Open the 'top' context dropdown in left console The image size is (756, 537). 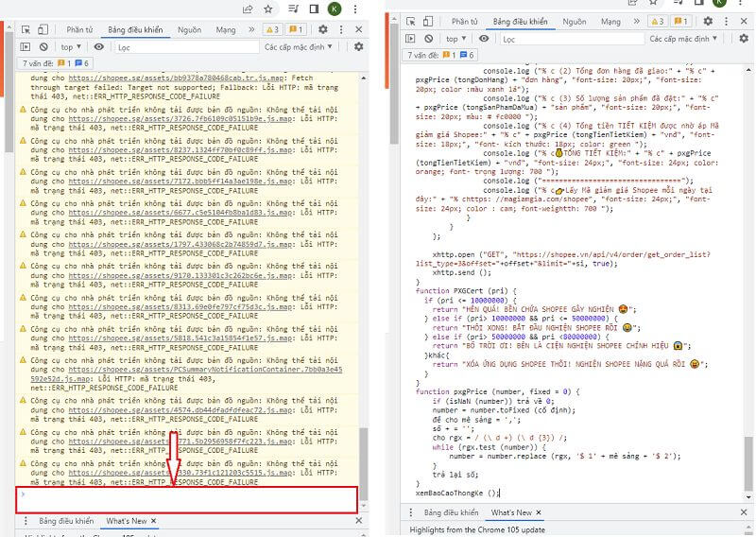[71, 47]
